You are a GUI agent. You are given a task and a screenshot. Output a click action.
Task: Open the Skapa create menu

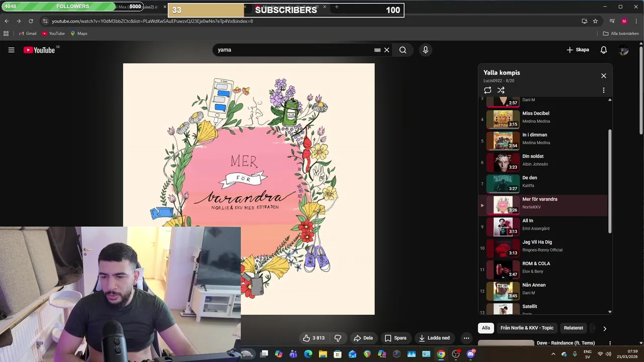click(578, 50)
